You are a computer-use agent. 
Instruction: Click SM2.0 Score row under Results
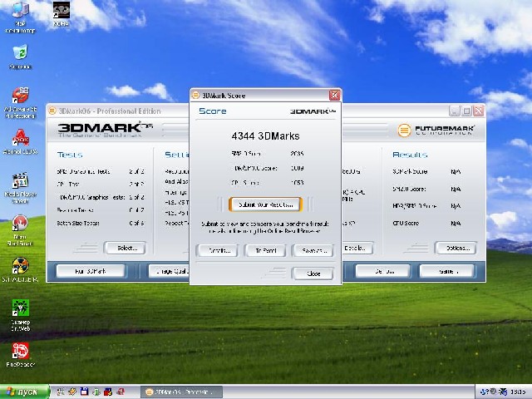click(426, 189)
